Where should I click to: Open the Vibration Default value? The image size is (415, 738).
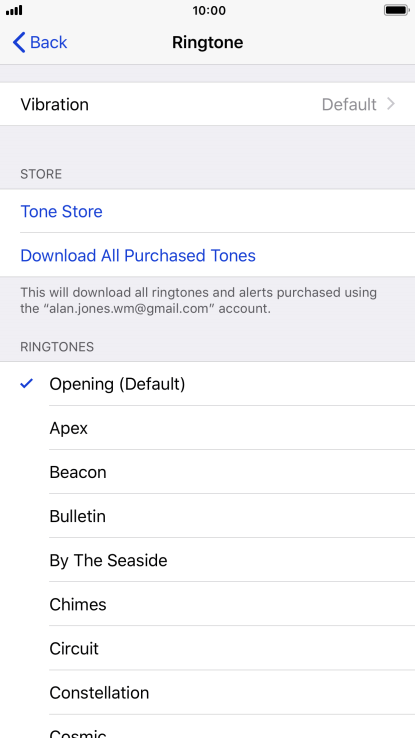click(349, 104)
